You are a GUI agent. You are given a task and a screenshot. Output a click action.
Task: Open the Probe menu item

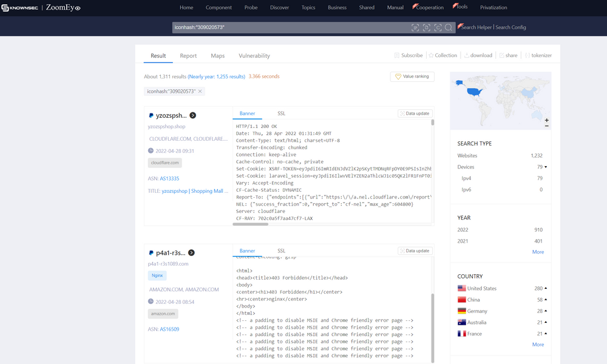tap(251, 7)
